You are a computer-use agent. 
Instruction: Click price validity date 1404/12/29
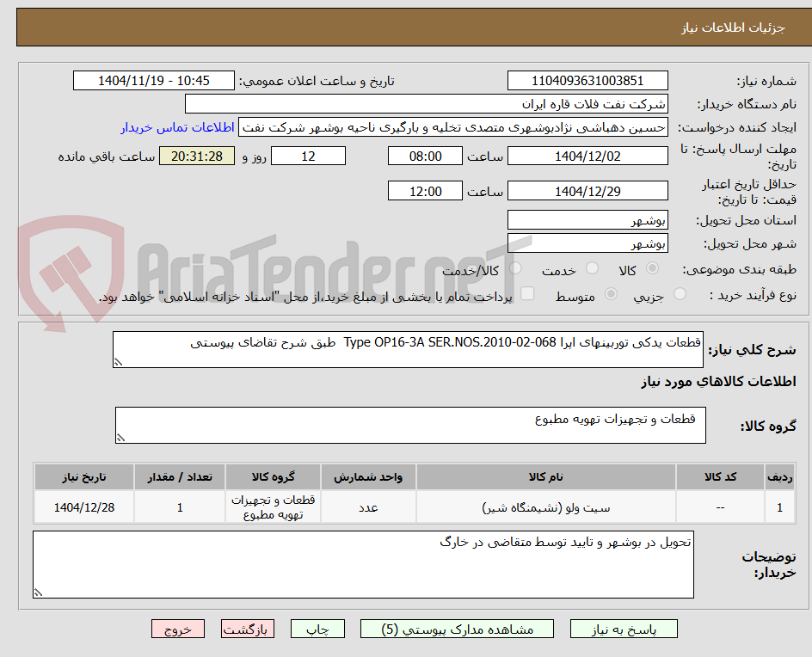coord(587,191)
